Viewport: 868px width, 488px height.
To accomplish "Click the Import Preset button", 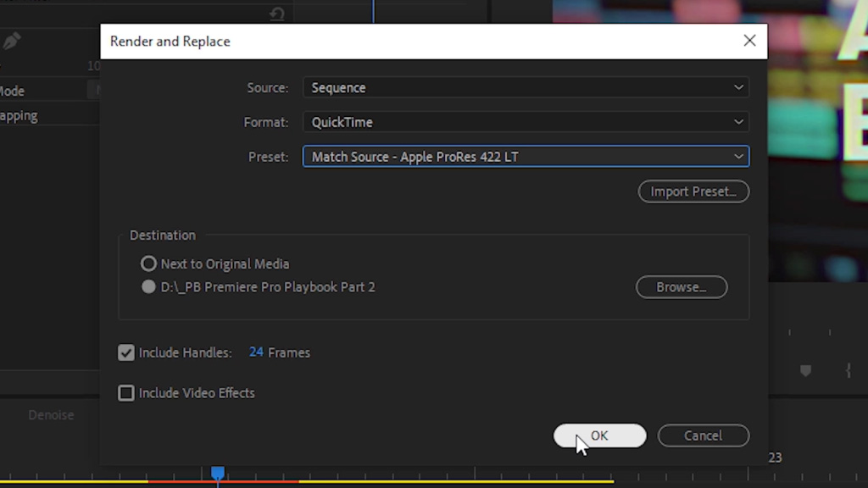I will coord(693,191).
